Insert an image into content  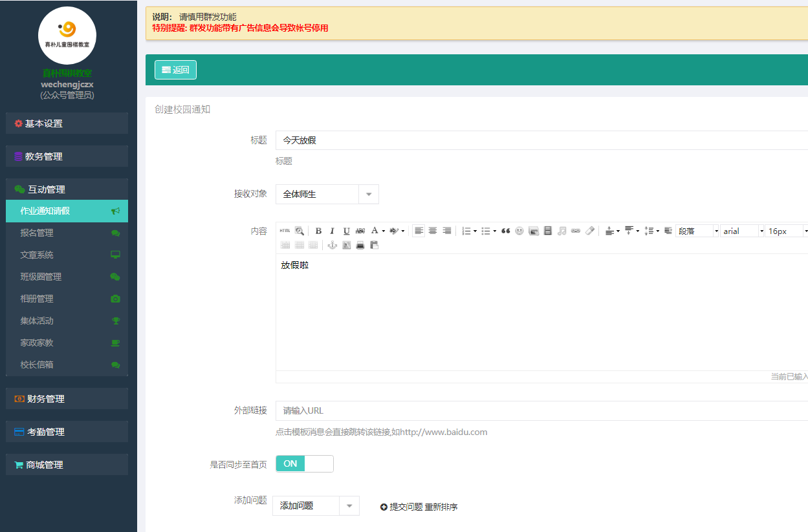[x=534, y=231]
